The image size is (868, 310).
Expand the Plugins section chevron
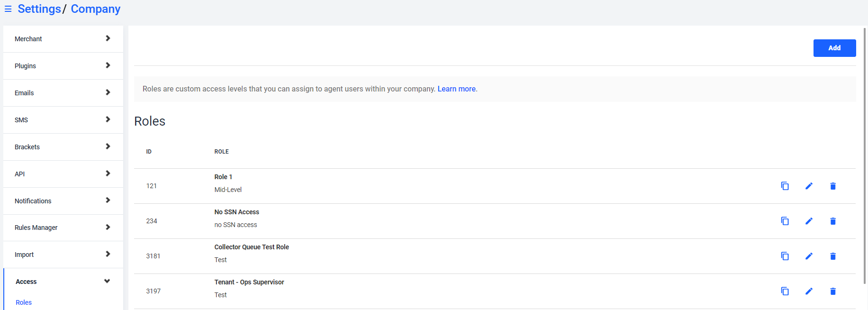pos(108,65)
